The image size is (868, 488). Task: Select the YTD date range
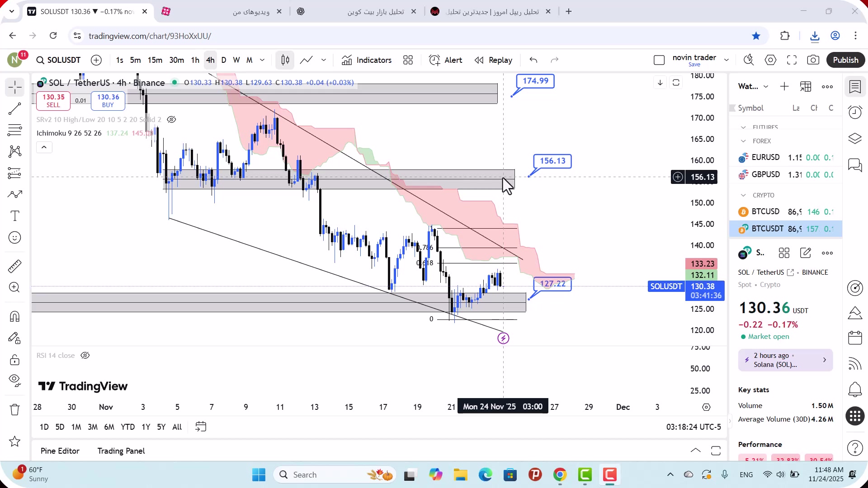(128, 427)
